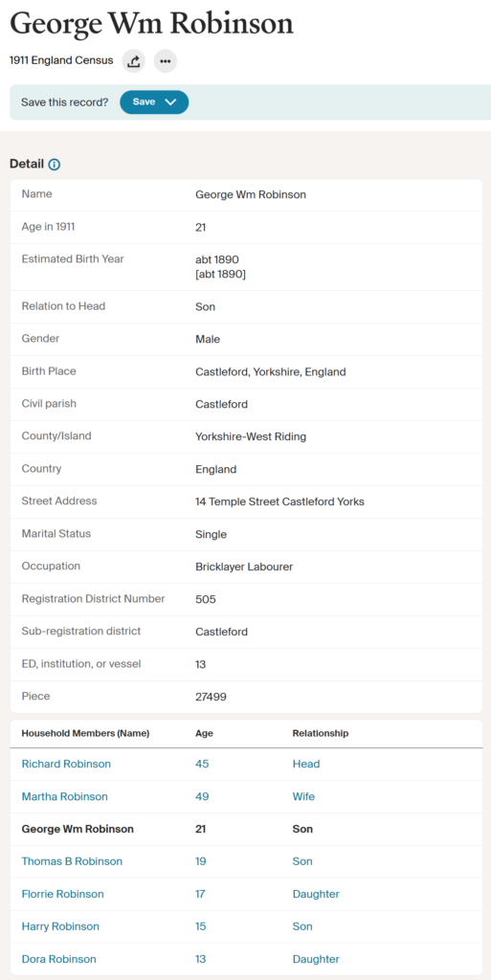Image resolution: width=491 pixels, height=980 pixels.
Task: Open Florrie Robinson's record
Action: (x=62, y=894)
